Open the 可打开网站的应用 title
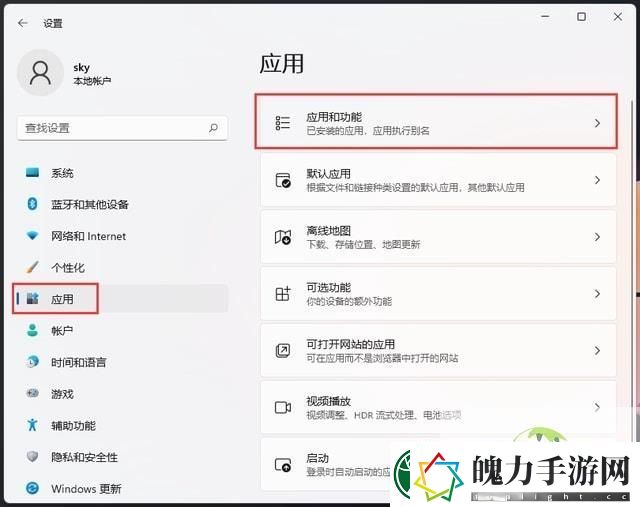Viewport: 640px width, 507px height. click(351, 344)
